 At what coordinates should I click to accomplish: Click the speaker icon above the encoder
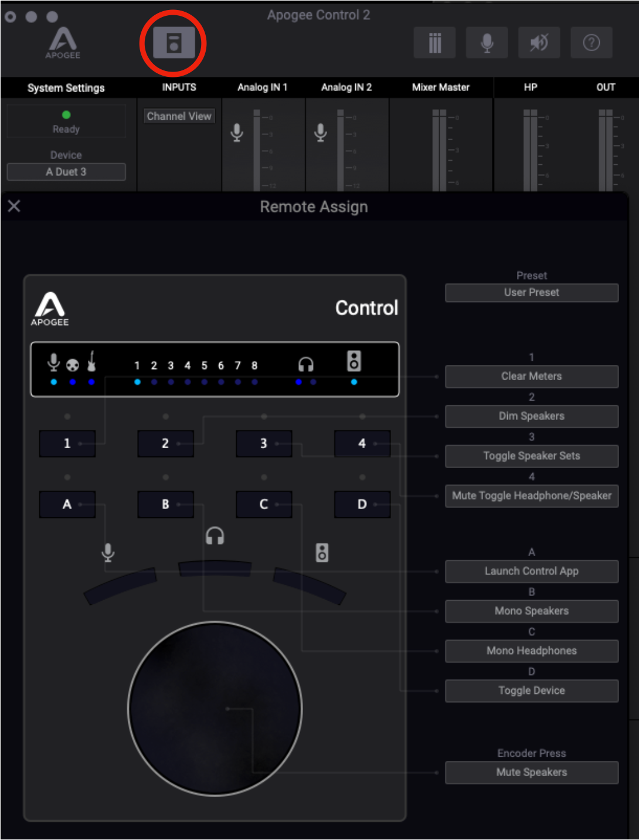coord(322,553)
